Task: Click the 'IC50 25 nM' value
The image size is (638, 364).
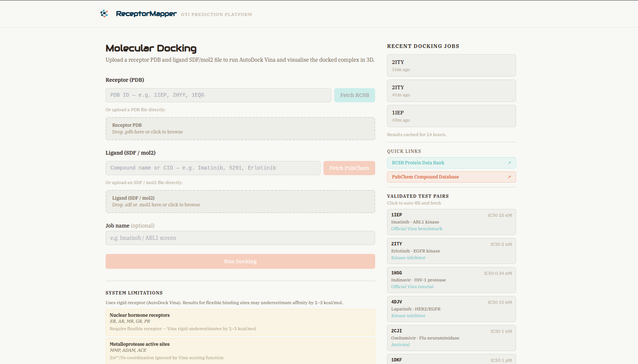Action: click(500, 215)
